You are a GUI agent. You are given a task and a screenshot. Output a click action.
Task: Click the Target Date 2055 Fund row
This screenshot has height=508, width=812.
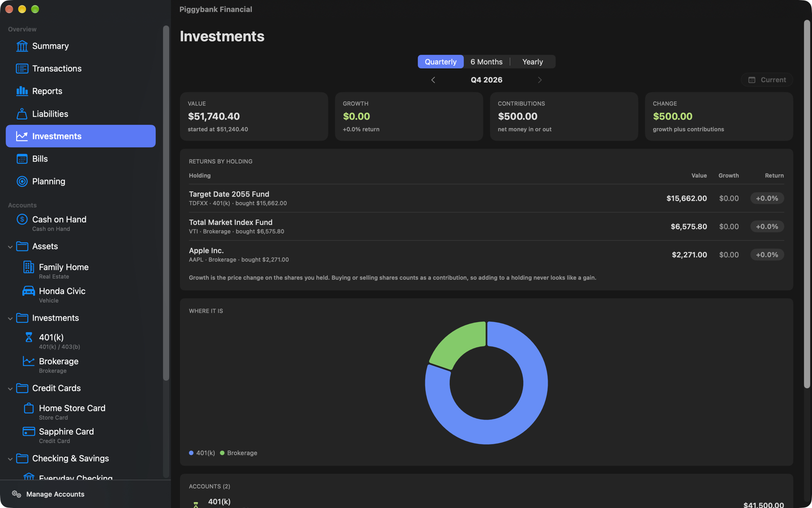pyautogui.click(x=486, y=198)
